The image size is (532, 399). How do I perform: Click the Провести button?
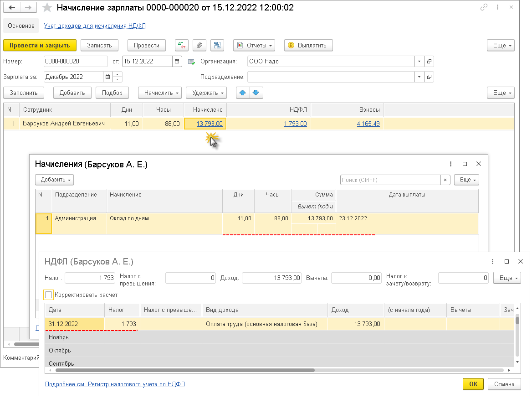click(x=147, y=45)
